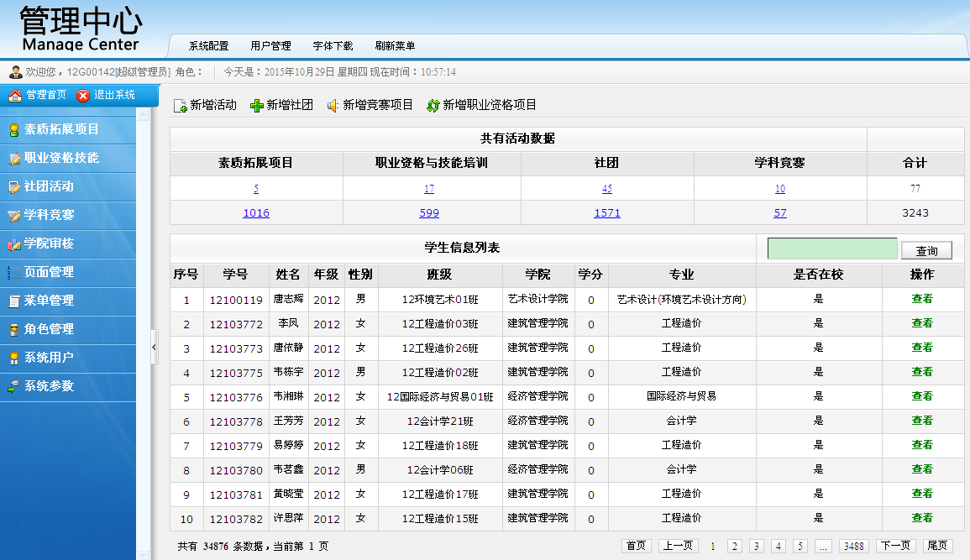Click 查看 for student 李凤

(x=922, y=323)
